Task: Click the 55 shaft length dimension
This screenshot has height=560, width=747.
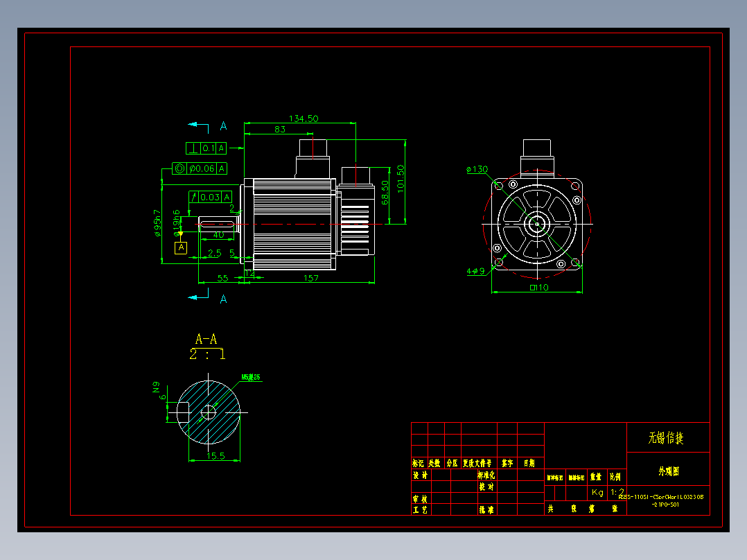Action: 223,278
